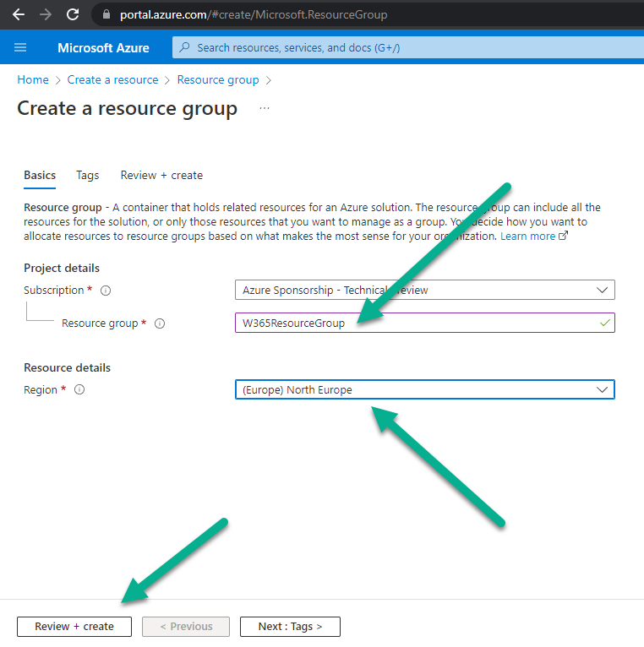The image size is (644, 647).
Task: Open the Create a resource breadcrumb
Action: (112, 79)
